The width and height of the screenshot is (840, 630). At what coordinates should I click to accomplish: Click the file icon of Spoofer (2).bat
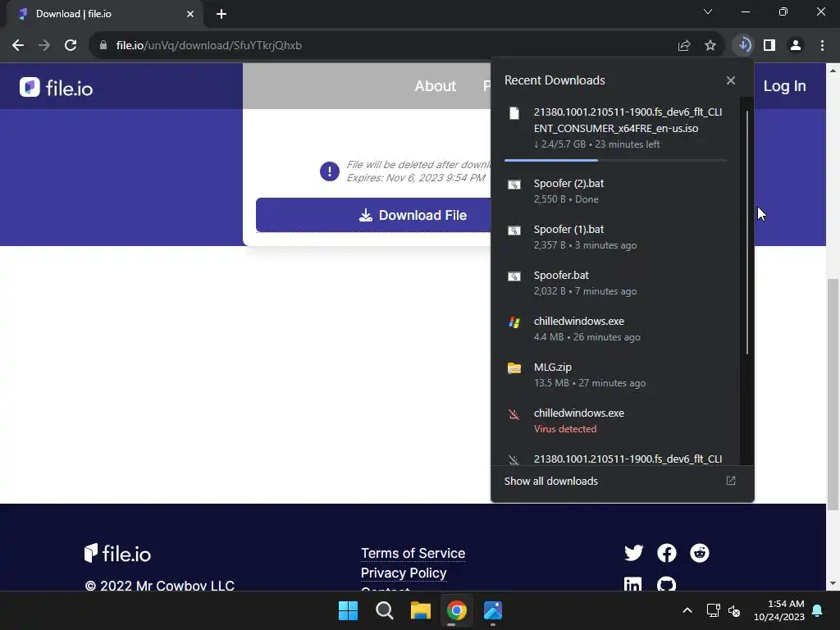click(x=514, y=185)
